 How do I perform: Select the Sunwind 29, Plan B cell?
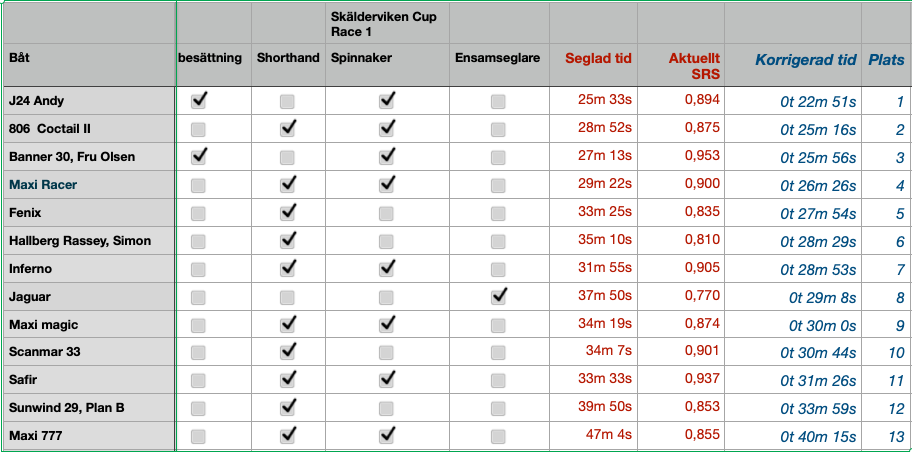click(67, 408)
